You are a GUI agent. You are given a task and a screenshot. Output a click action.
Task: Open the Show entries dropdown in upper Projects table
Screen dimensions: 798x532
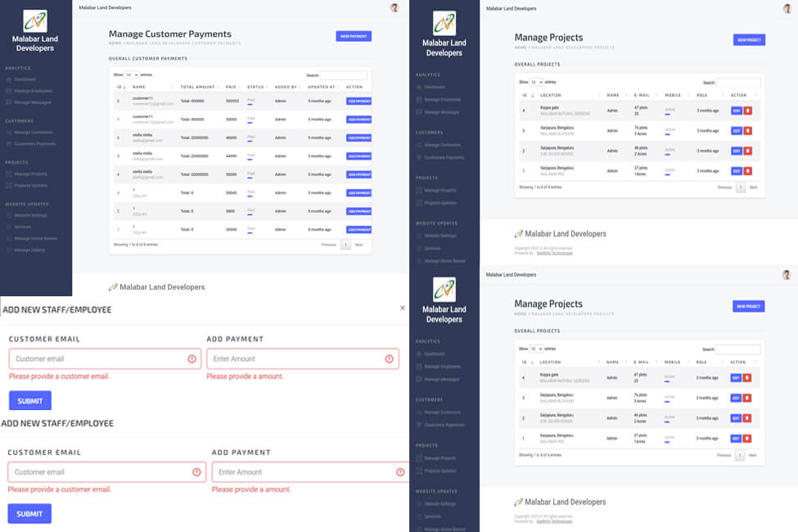click(x=536, y=82)
